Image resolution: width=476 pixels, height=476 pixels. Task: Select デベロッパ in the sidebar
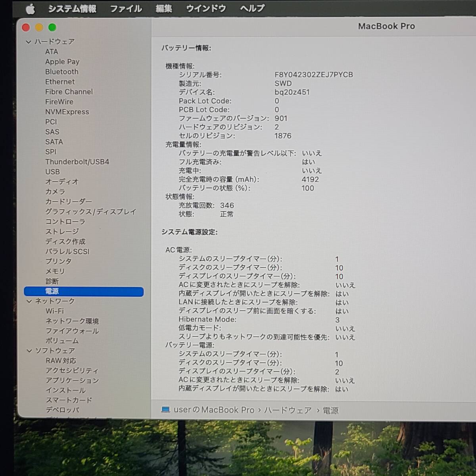tap(63, 410)
